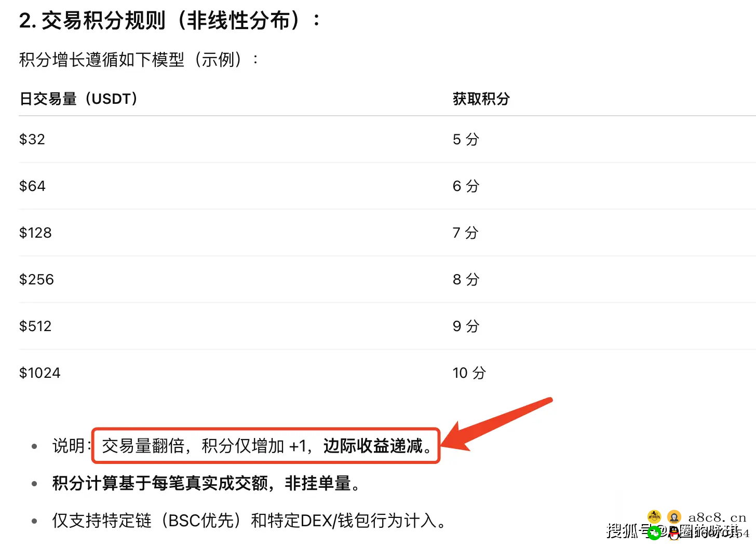Click the 仅支持特定链（BSC优先）bullet text

tap(248, 520)
